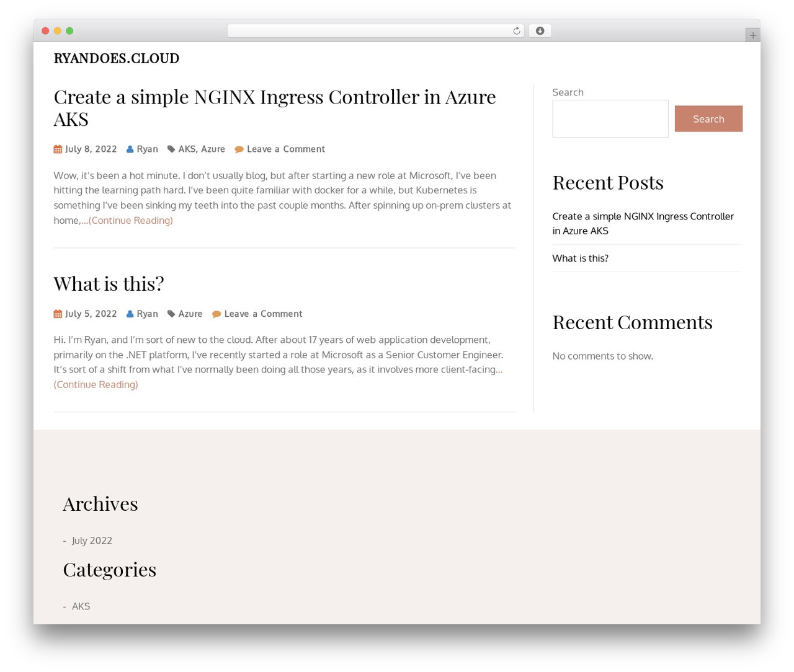Open the AKS category of the NGINX post
This screenshot has width=794, height=672.
click(x=187, y=149)
